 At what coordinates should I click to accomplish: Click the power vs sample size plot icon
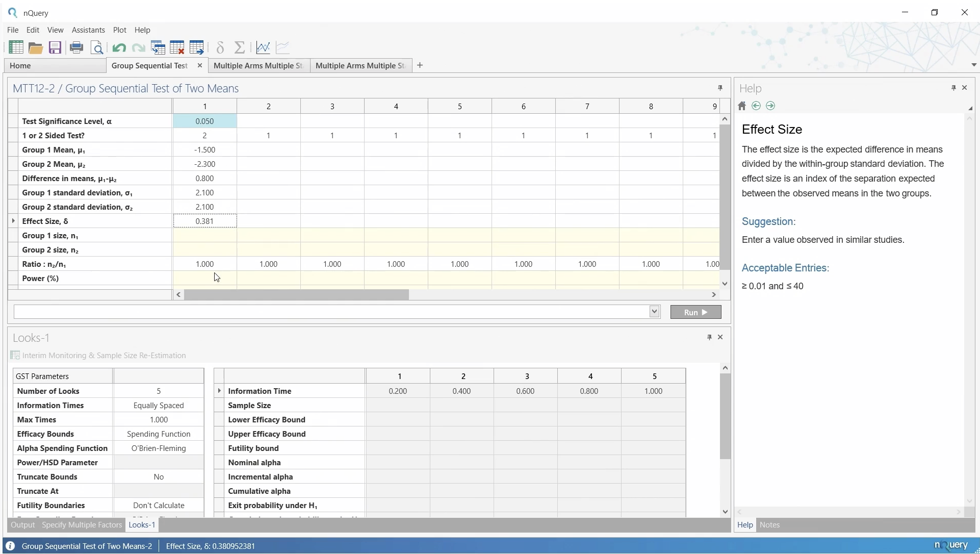(x=263, y=48)
